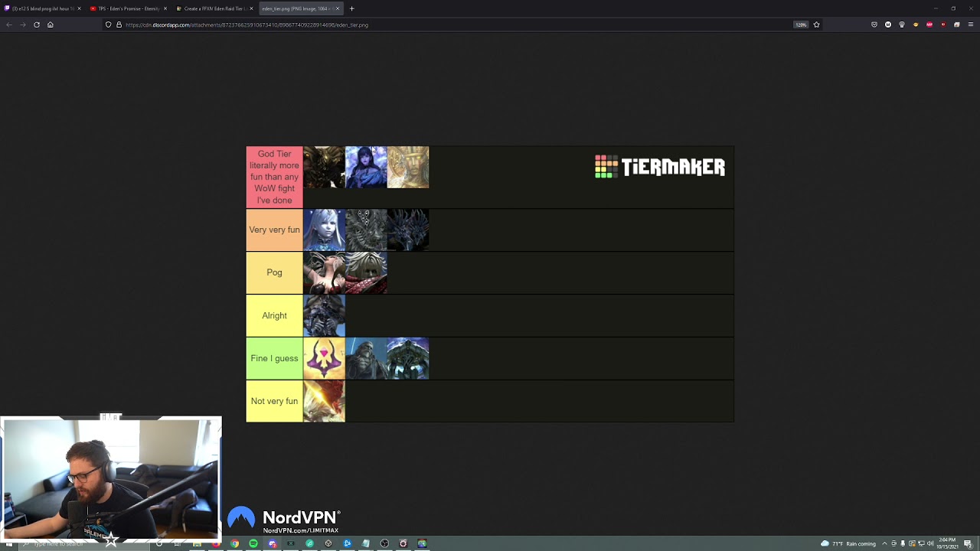This screenshot has width=980, height=551.
Task: Open the browser hamburger menu
Action: tap(970, 24)
